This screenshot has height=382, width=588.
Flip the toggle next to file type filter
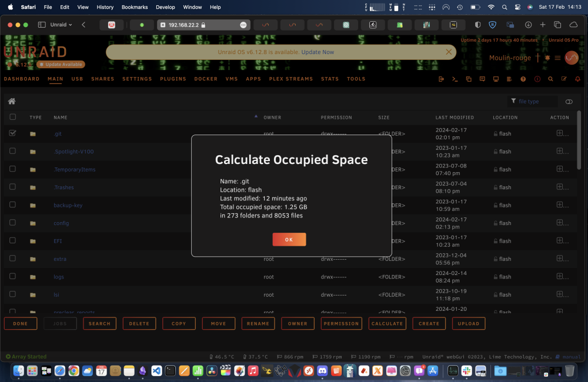569,102
